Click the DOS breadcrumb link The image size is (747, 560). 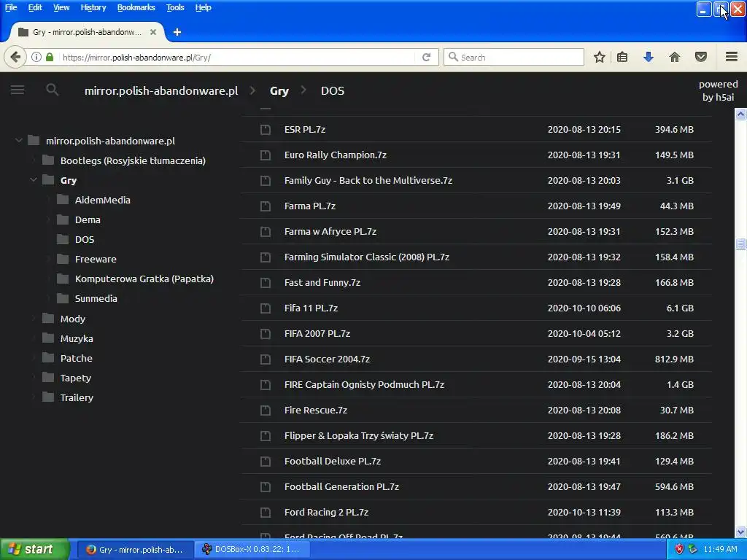click(333, 90)
